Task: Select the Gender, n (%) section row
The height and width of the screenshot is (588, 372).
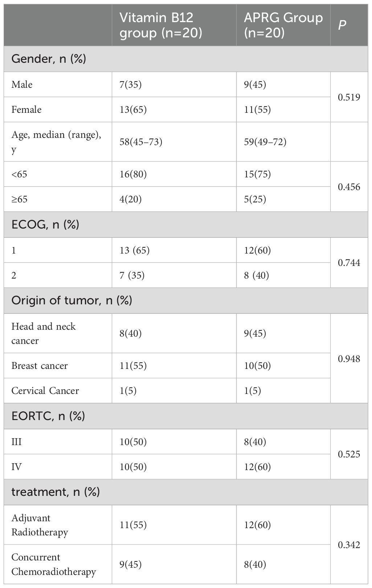Action: point(49,59)
